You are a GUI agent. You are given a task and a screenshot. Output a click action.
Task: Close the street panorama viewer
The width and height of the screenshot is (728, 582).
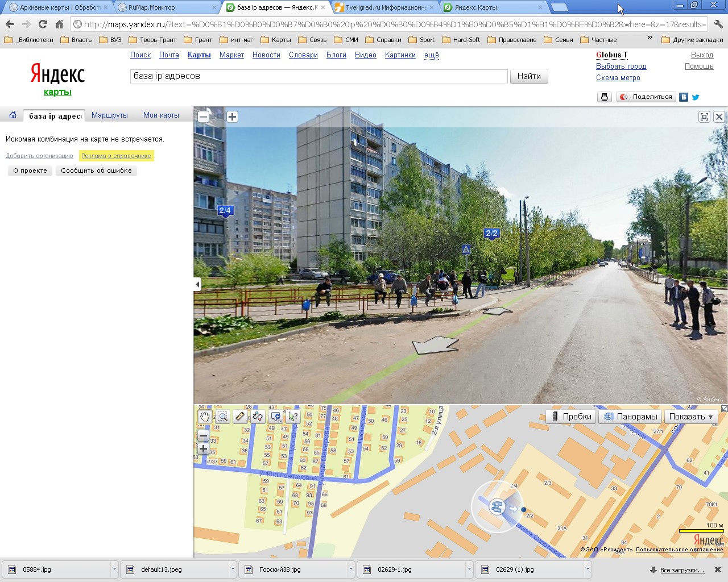click(x=719, y=117)
